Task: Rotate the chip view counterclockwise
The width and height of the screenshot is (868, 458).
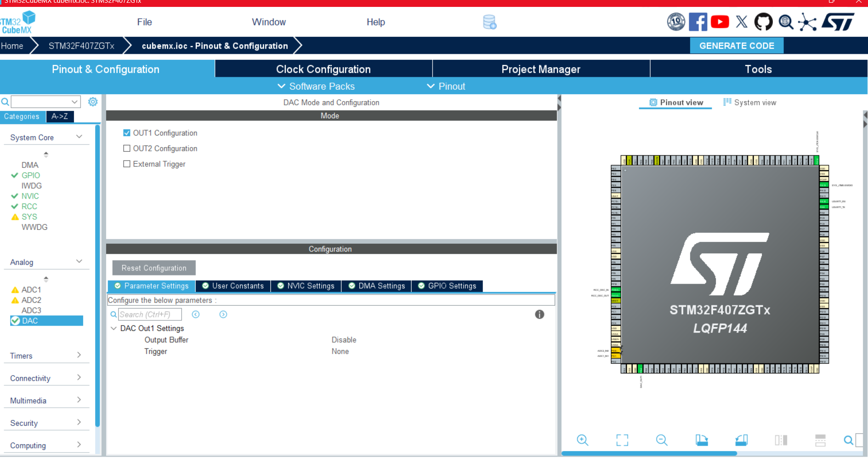Action: 741,440
